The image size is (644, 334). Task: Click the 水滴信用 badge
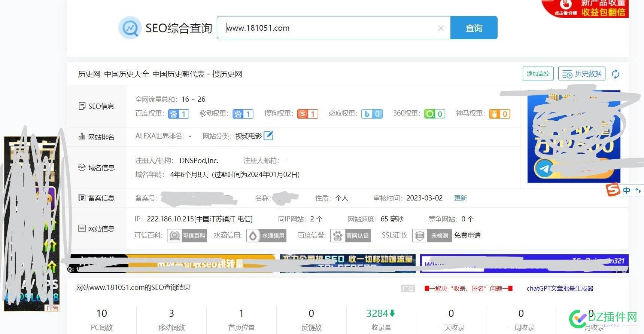(266, 236)
